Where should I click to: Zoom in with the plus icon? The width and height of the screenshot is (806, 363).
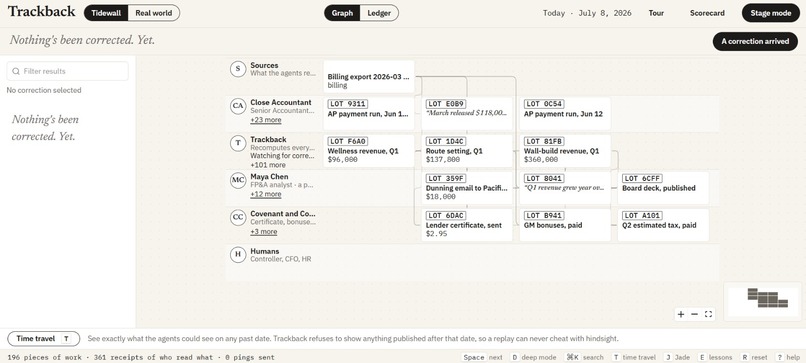point(681,314)
